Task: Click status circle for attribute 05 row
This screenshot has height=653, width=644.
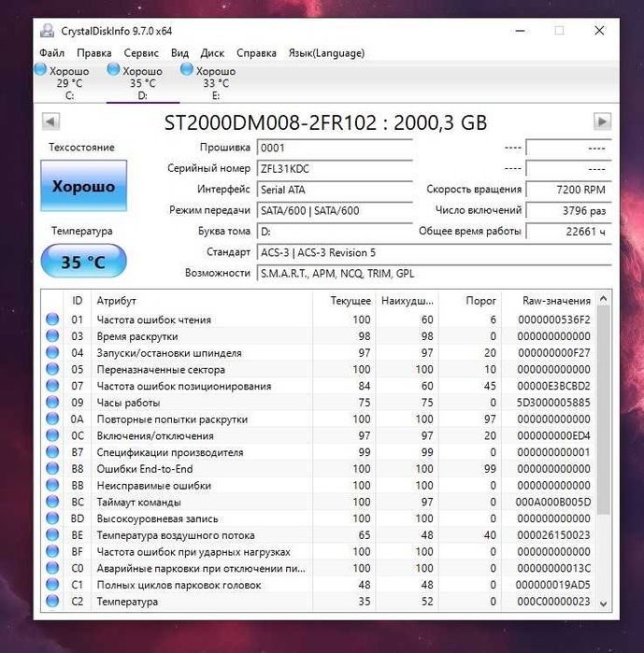Action: 52,369
